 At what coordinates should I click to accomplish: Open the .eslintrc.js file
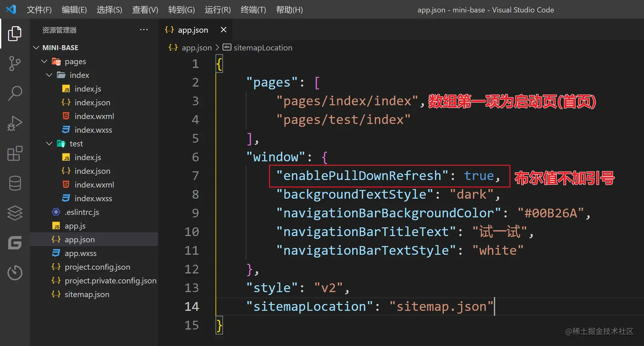tap(82, 212)
